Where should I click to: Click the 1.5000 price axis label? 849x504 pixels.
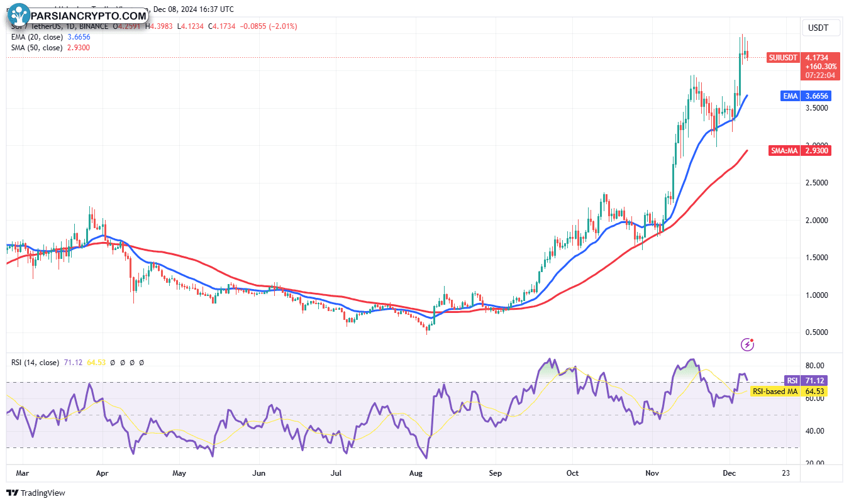coord(818,258)
